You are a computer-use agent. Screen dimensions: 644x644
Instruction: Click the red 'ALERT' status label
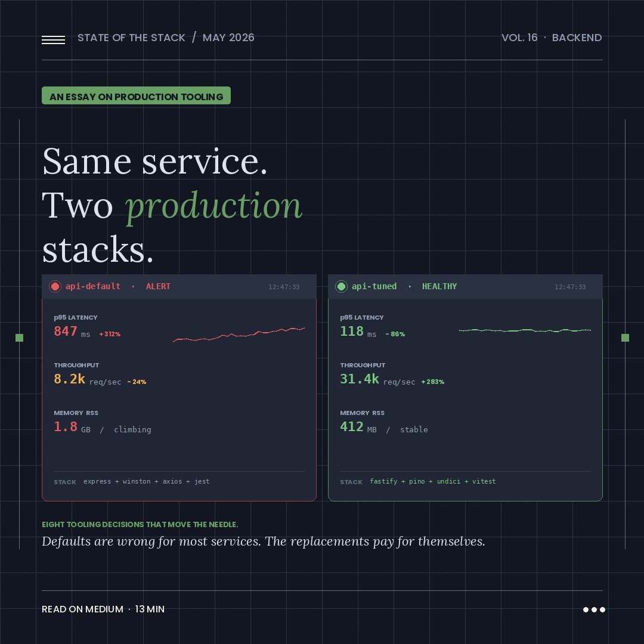[158, 286]
